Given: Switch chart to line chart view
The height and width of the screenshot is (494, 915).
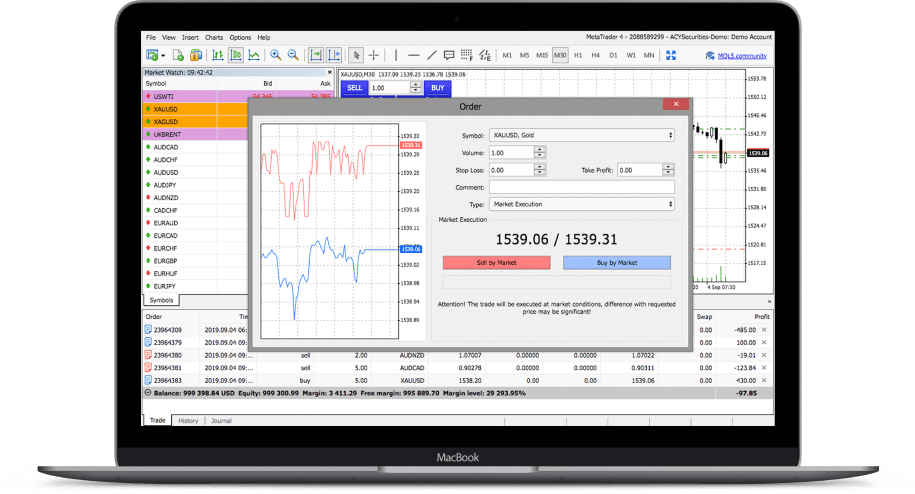Looking at the screenshot, I should pyautogui.click(x=254, y=55).
